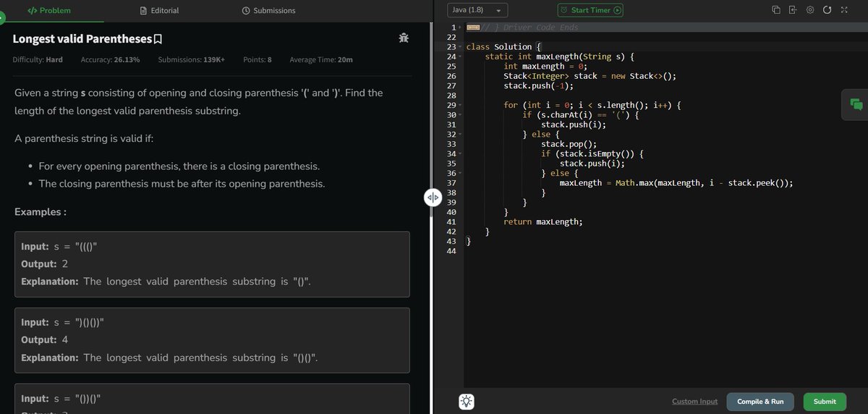This screenshot has height=414, width=868.
Task: Click the 'Points: 8' text
Action: tap(258, 59)
